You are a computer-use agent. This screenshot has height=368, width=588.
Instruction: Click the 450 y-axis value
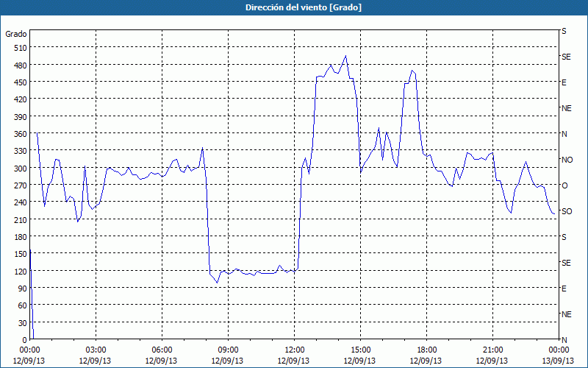(x=21, y=82)
